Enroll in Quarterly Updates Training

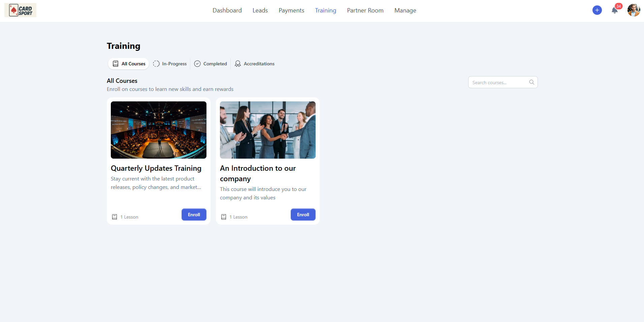coord(194,215)
